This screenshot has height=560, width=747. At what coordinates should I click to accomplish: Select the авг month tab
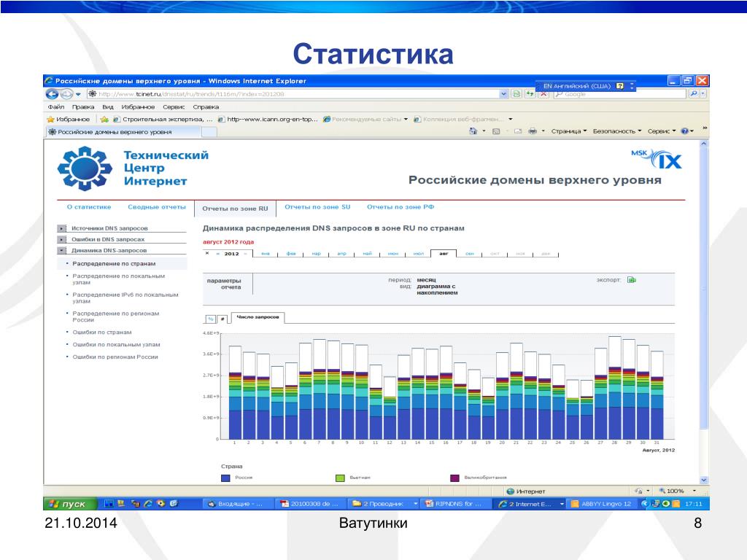(444, 253)
